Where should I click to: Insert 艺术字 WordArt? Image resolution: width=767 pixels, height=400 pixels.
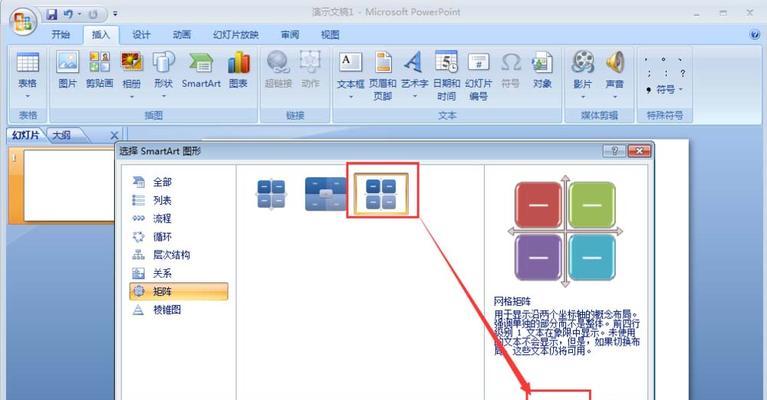[x=414, y=70]
